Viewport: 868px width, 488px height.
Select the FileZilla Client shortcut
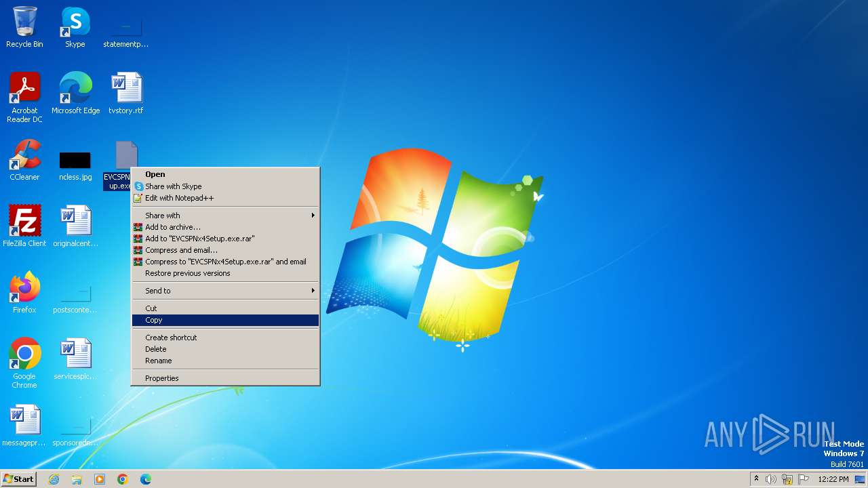point(24,226)
